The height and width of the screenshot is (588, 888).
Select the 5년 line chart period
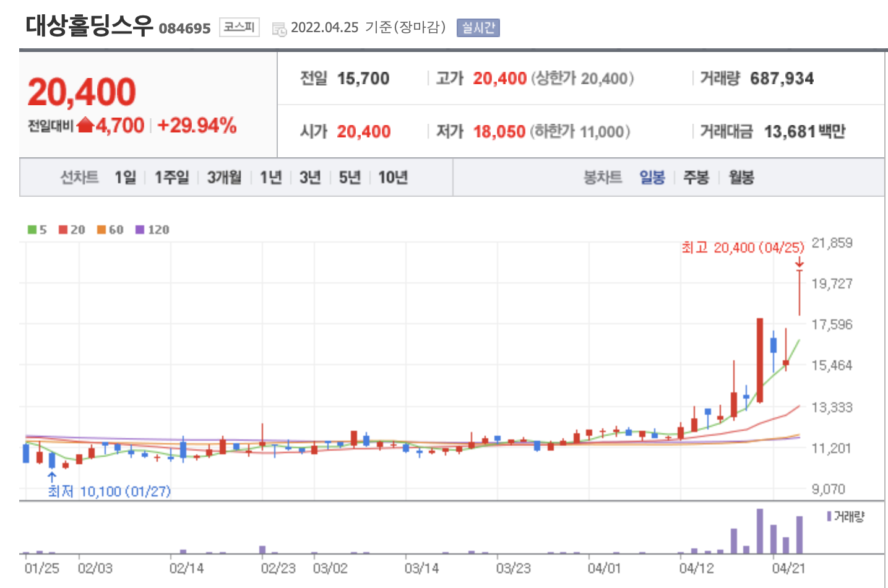click(350, 178)
